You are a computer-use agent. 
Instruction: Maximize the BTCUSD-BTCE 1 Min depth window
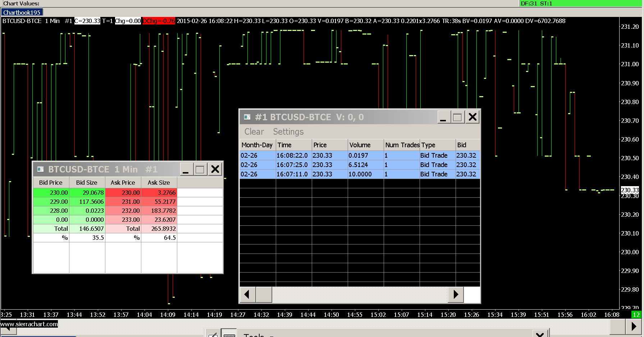[x=200, y=169]
